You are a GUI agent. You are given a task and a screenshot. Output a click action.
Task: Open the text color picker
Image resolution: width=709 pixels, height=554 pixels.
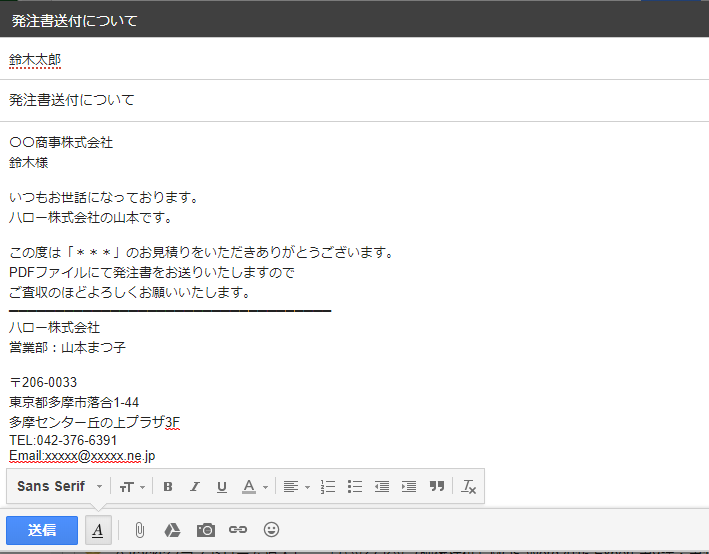click(254, 487)
